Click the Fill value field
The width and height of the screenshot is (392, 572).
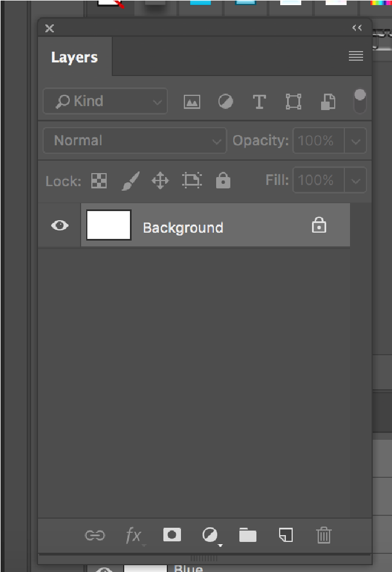point(318,180)
